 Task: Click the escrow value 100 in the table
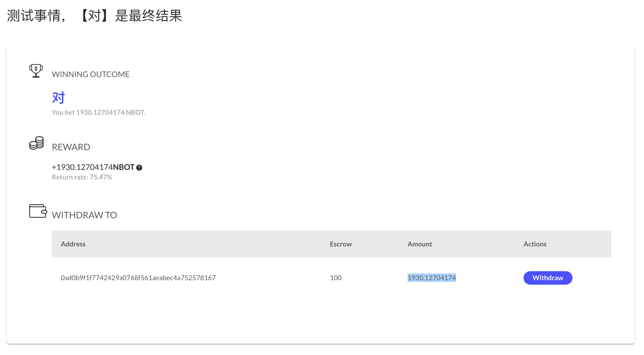tap(336, 278)
